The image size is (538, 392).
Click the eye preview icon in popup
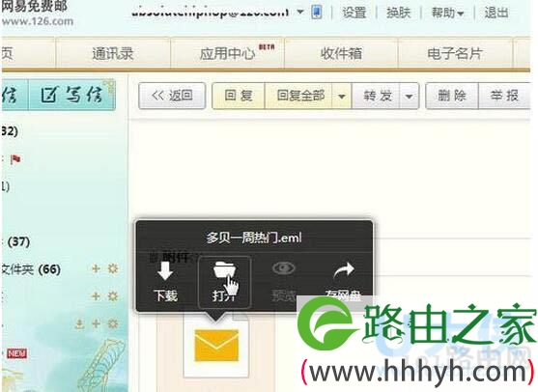click(x=284, y=268)
